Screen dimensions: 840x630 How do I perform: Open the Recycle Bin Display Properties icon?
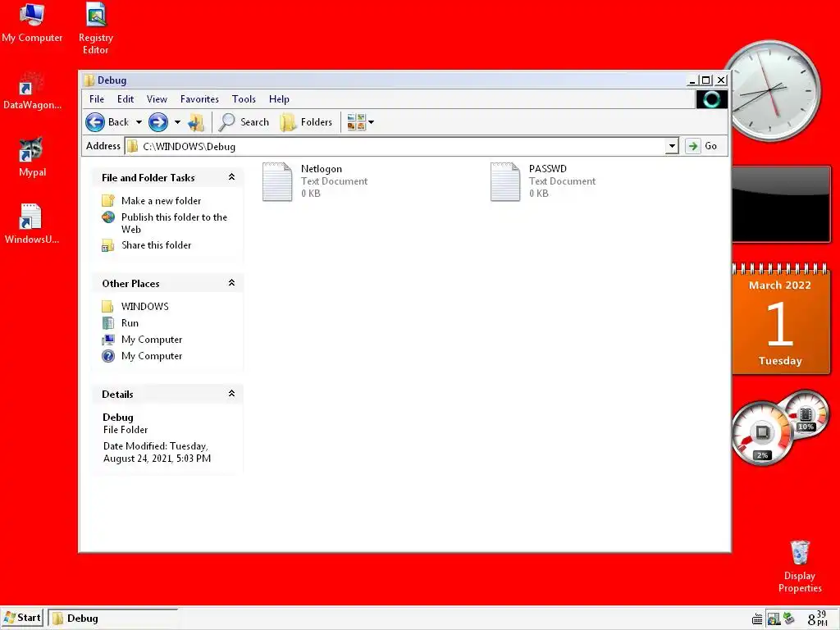799,566
